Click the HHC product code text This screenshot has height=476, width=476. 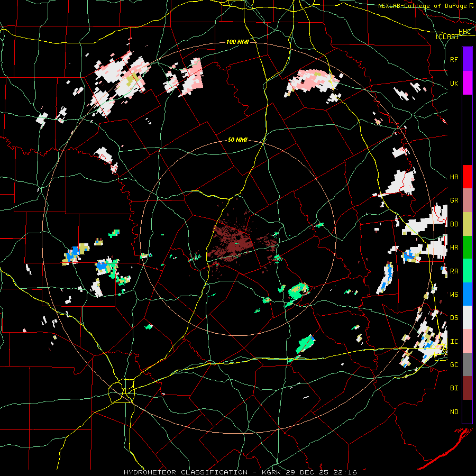click(465, 32)
